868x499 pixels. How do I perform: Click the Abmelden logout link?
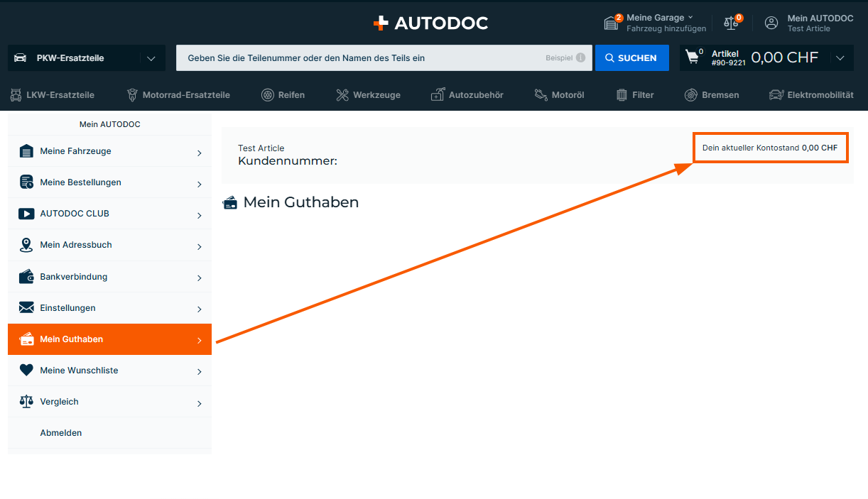pos(61,433)
